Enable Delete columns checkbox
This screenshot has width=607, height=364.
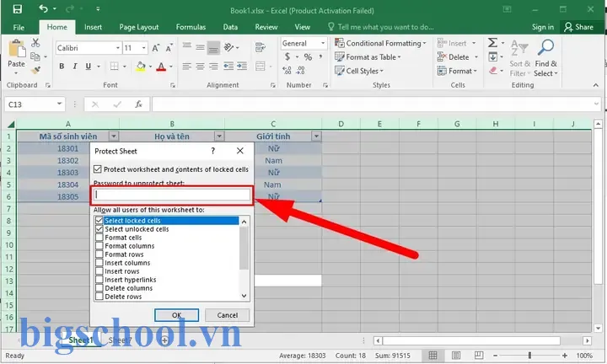99,288
